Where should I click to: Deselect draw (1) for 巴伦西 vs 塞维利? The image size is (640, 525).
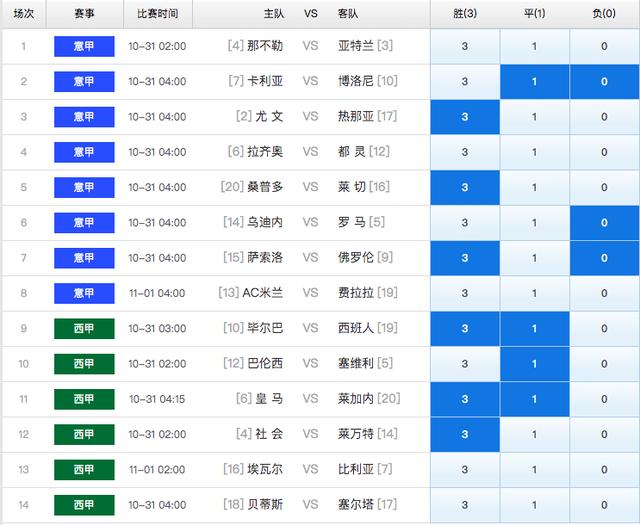[x=535, y=364]
